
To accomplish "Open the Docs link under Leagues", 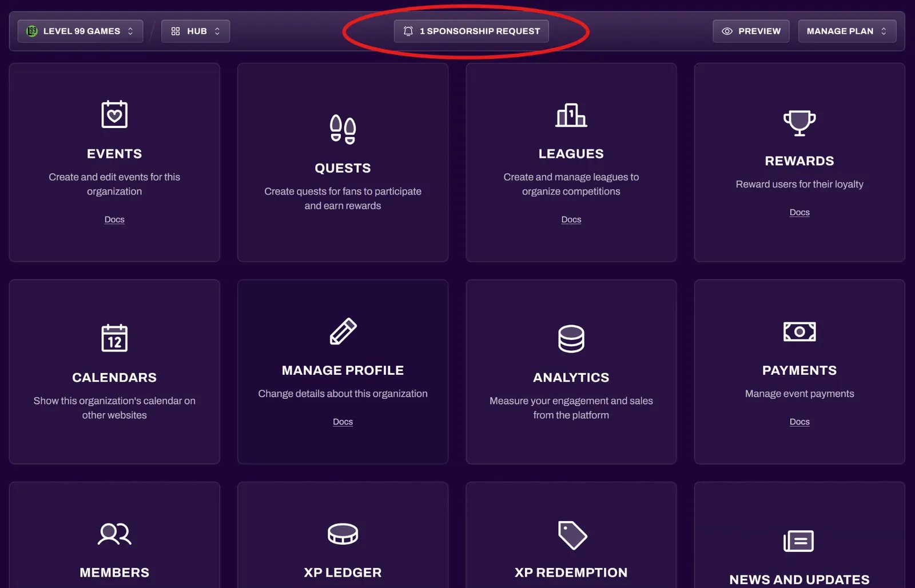I will point(571,219).
